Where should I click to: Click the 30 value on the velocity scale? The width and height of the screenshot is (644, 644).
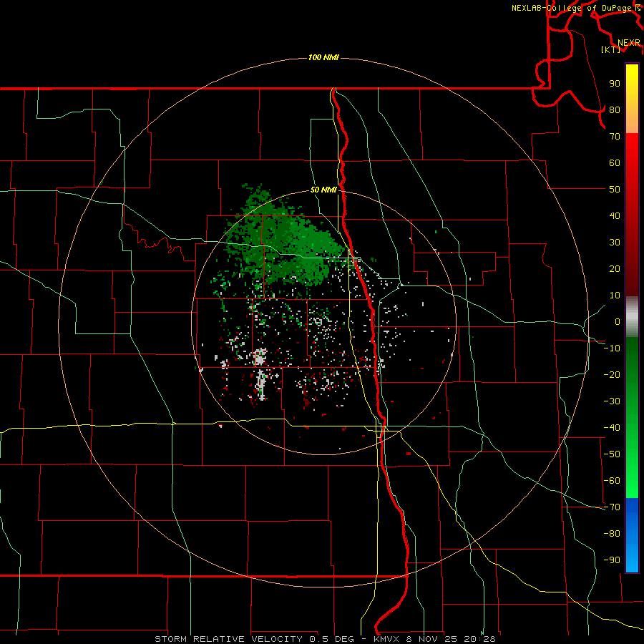tap(615, 243)
